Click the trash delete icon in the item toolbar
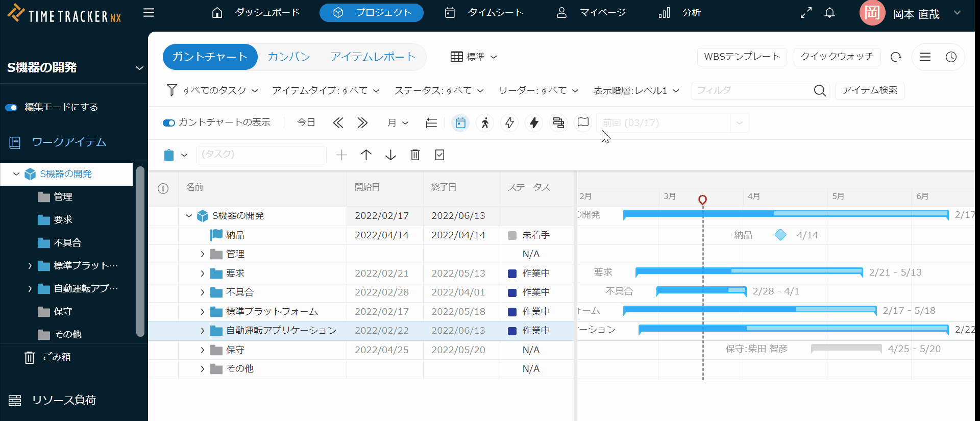980x421 pixels. 415,155
